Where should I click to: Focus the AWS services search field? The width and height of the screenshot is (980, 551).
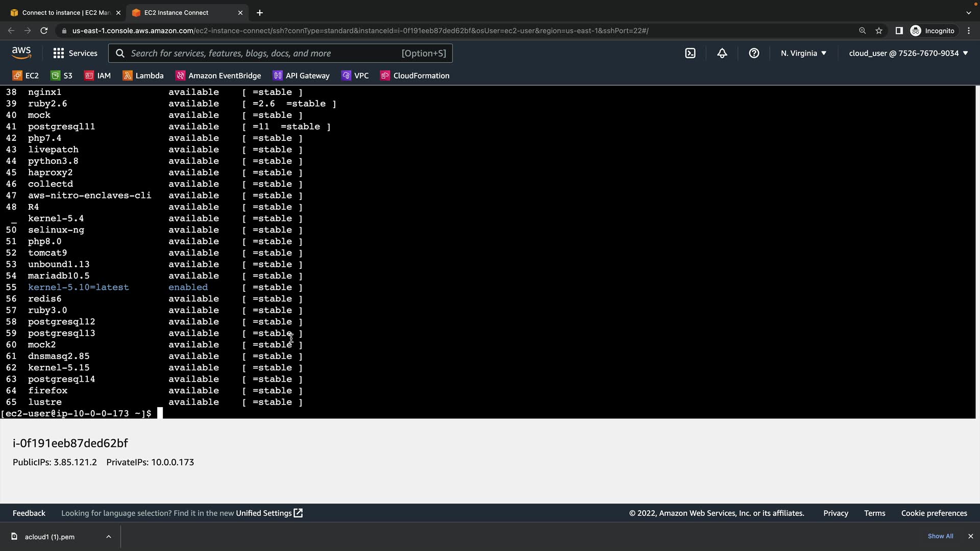[x=265, y=53]
